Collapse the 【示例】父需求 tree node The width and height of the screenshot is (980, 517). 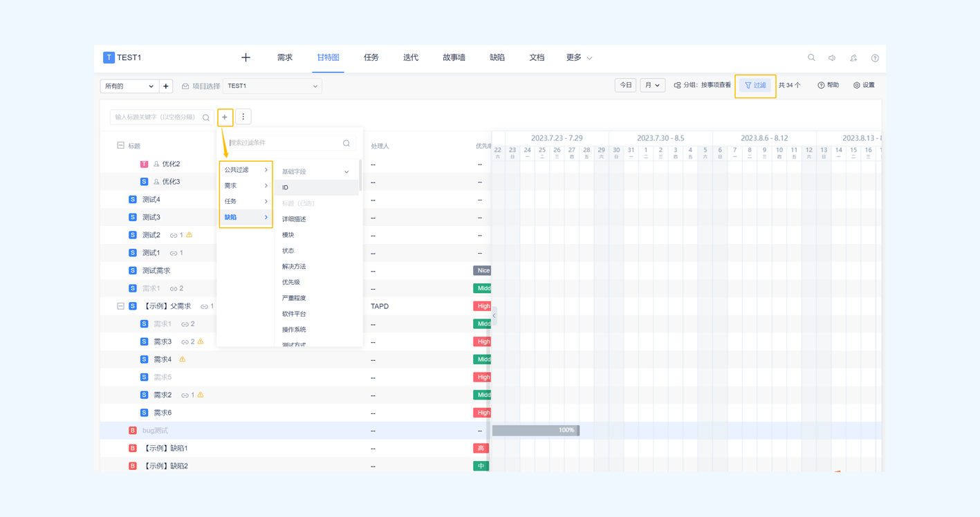point(120,306)
